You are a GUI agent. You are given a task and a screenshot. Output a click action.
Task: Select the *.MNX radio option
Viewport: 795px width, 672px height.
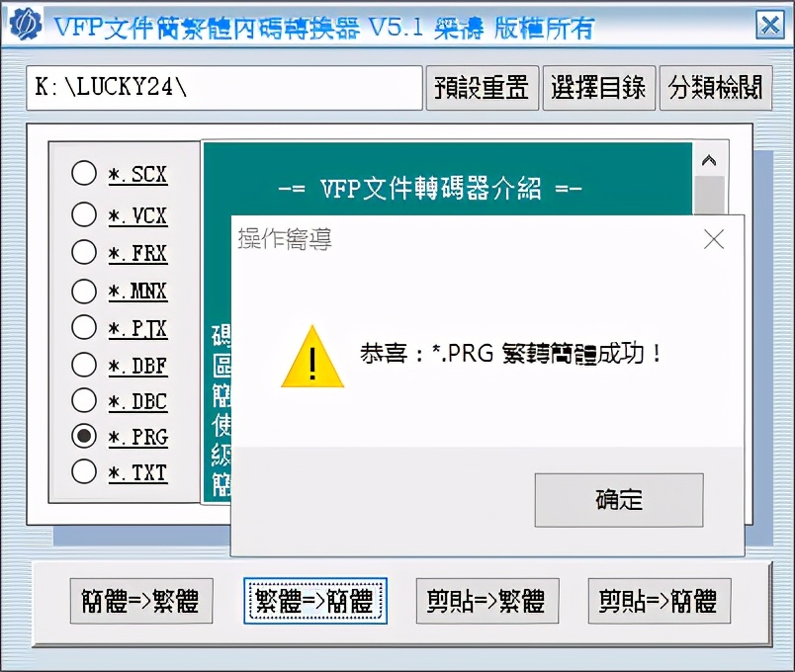(84, 291)
